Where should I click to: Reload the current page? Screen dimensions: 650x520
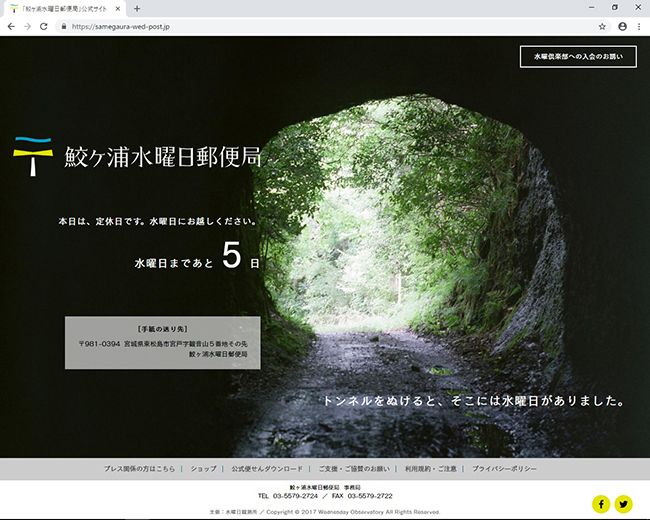[x=44, y=26]
